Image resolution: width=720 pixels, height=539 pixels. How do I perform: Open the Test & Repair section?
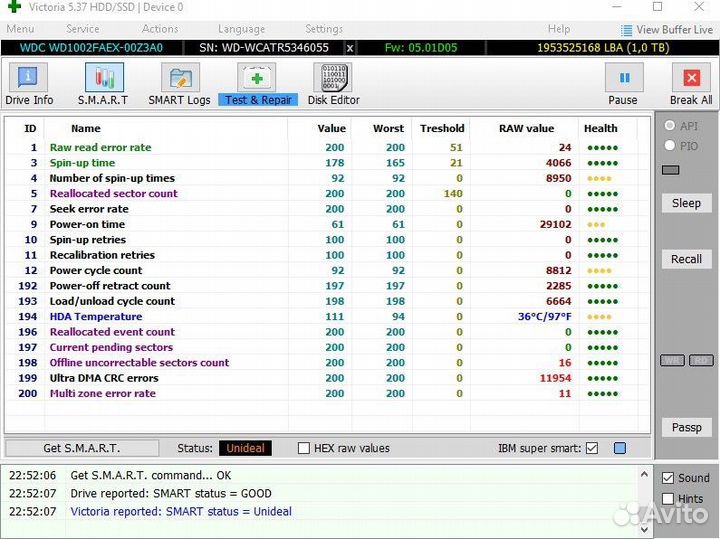(x=258, y=84)
